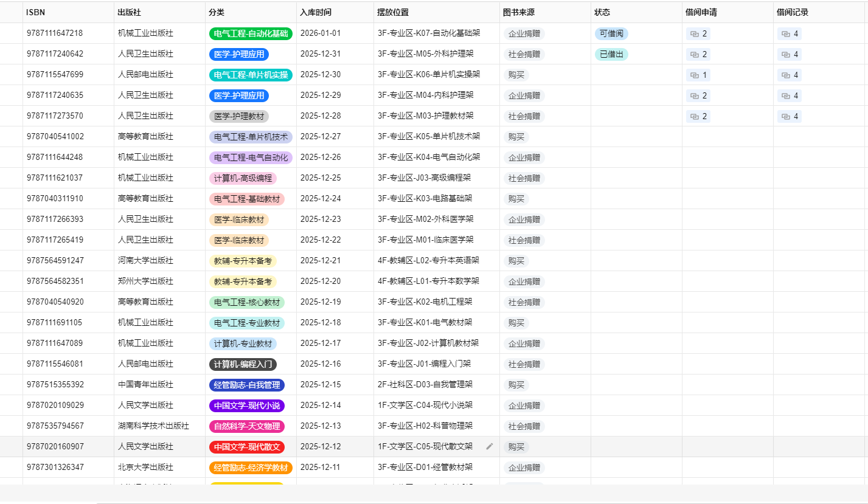Open borrow records icon for 护理教材架 row
868x504 pixels.
(788, 116)
